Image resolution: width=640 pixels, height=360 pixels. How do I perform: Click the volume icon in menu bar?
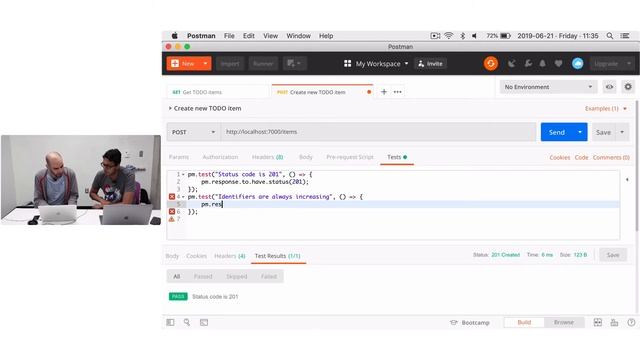475,36
